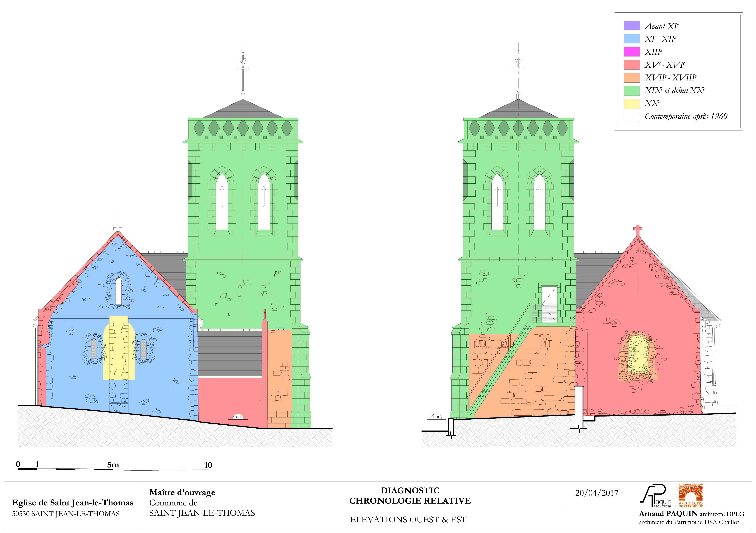Click the 'XIXe et début XXe' label
Screen dimensions: 756x533
(x=675, y=91)
